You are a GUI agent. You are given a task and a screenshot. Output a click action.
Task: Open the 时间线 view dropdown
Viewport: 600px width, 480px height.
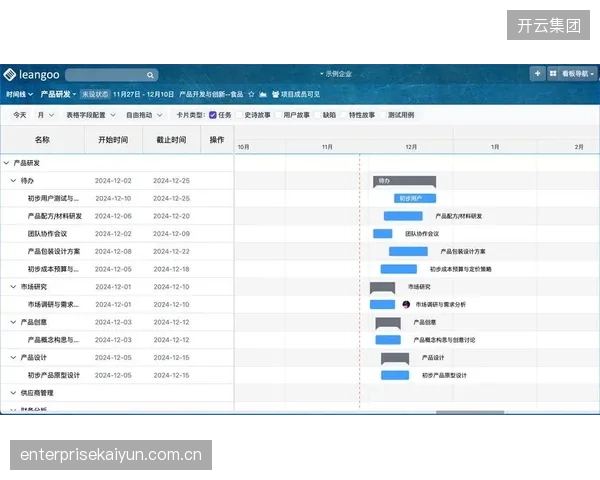click(x=20, y=94)
